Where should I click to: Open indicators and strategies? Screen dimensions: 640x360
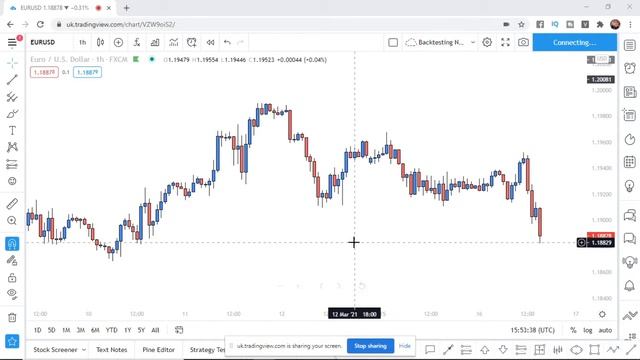137,42
